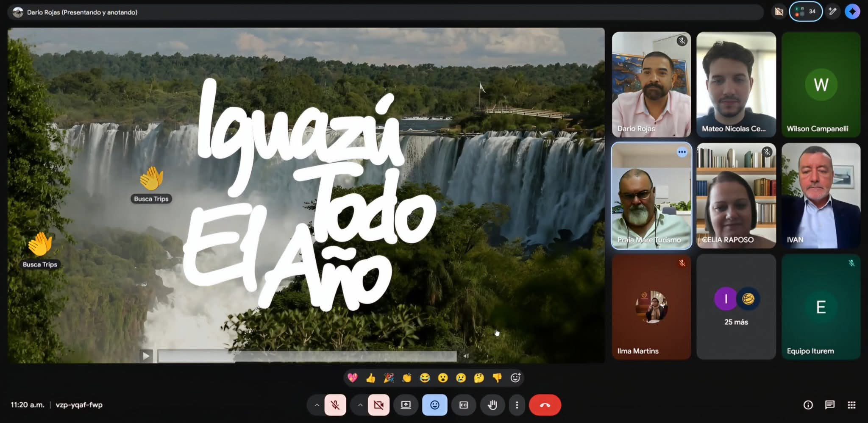This screenshot has width=868, height=423.
Task: Toggle closed captions
Action: coord(464,405)
